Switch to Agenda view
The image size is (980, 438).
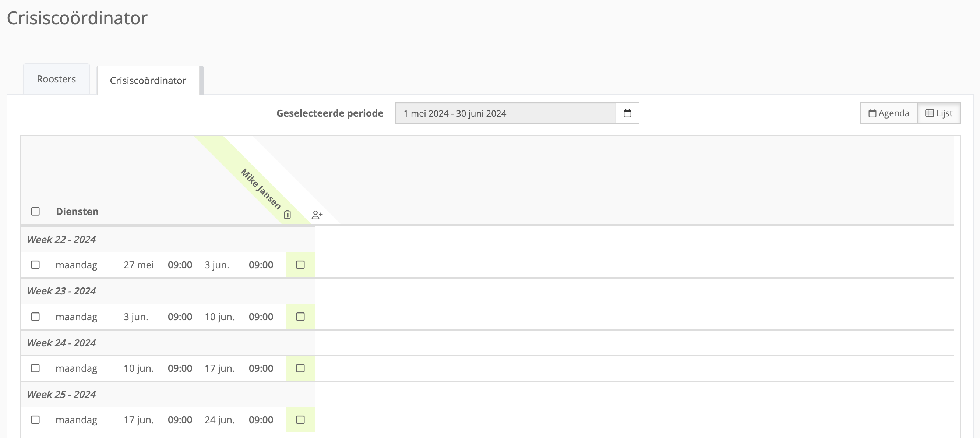click(889, 113)
